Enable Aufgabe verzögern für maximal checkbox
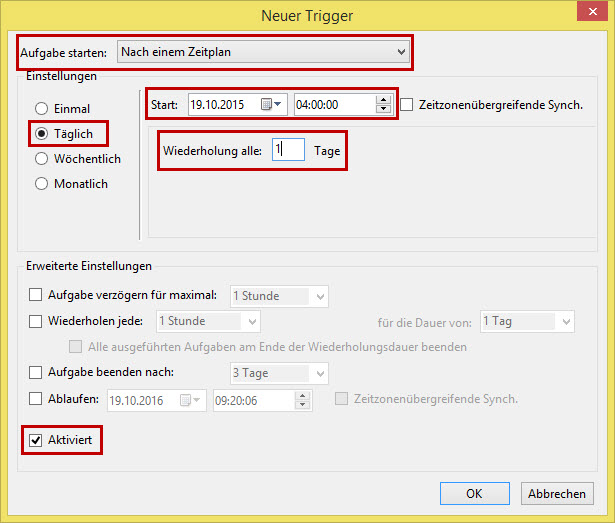 (x=36, y=295)
